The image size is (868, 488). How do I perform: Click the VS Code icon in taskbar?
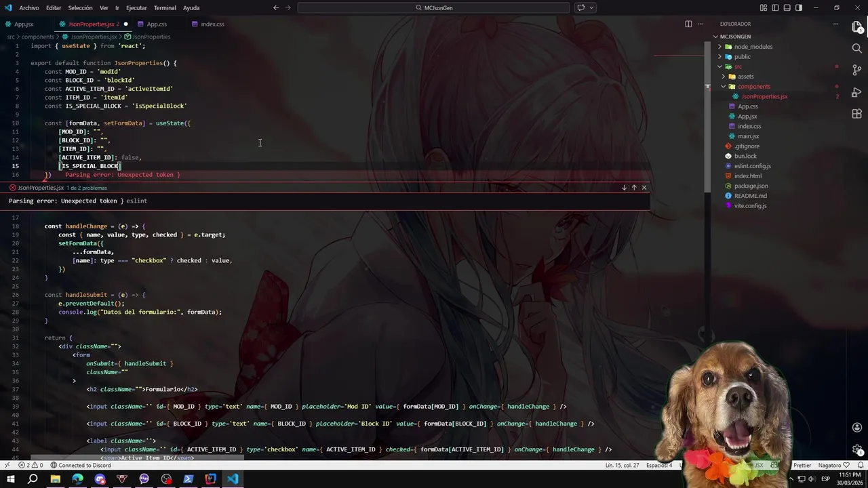pos(233,479)
